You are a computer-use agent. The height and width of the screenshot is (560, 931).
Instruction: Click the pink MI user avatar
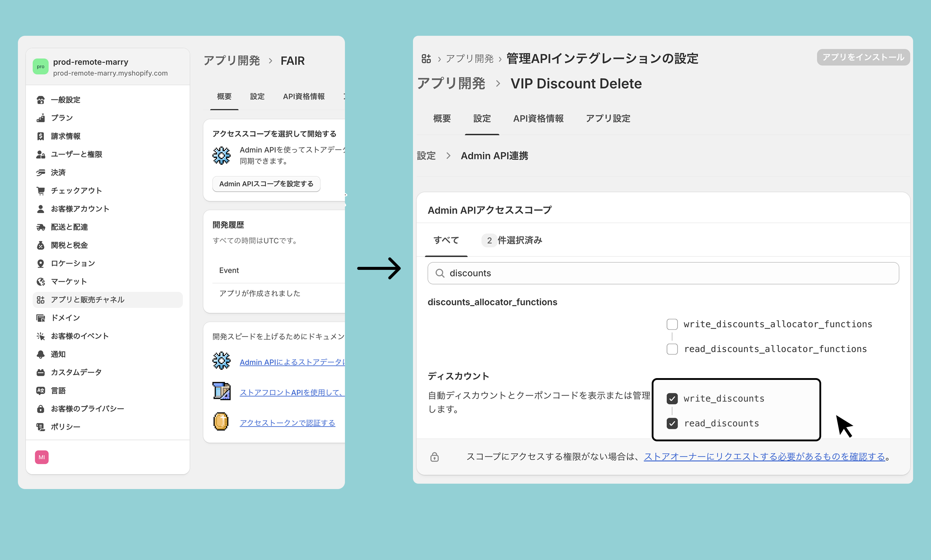click(41, 457)
